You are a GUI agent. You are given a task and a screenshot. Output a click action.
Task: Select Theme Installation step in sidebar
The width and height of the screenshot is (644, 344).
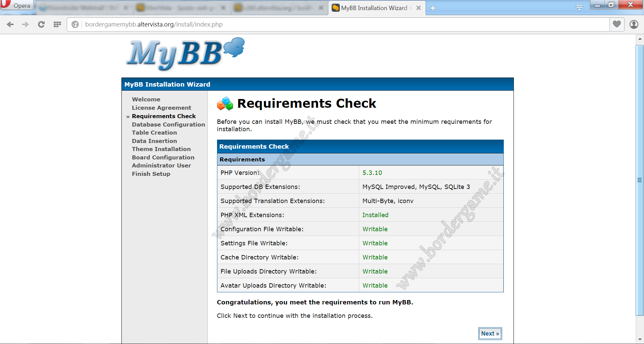(161, 149)
